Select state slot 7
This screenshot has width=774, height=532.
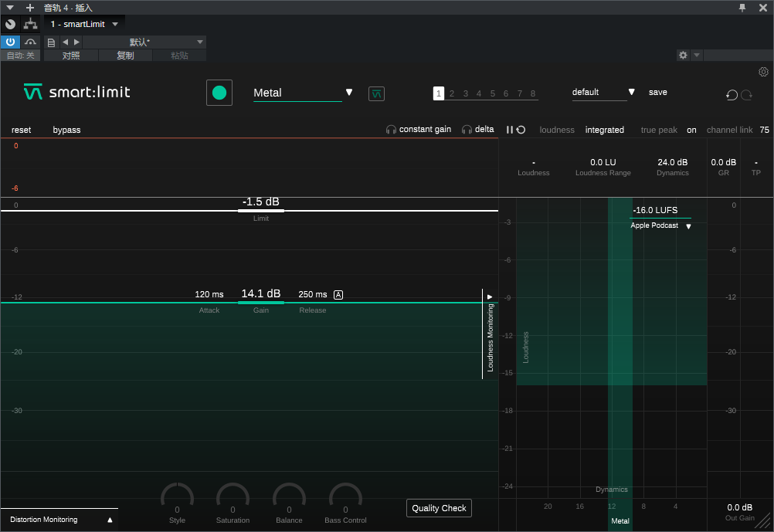tap(520, 93)
